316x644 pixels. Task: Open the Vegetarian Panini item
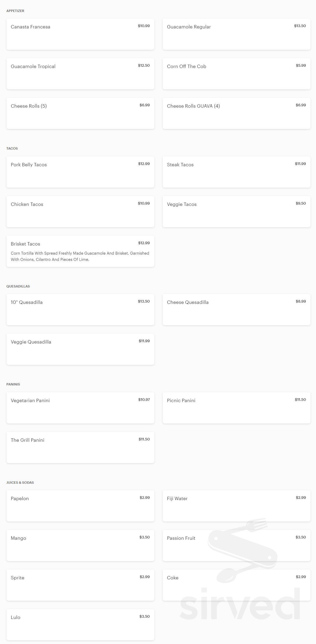pyautogui.click(x=80, y=408)
